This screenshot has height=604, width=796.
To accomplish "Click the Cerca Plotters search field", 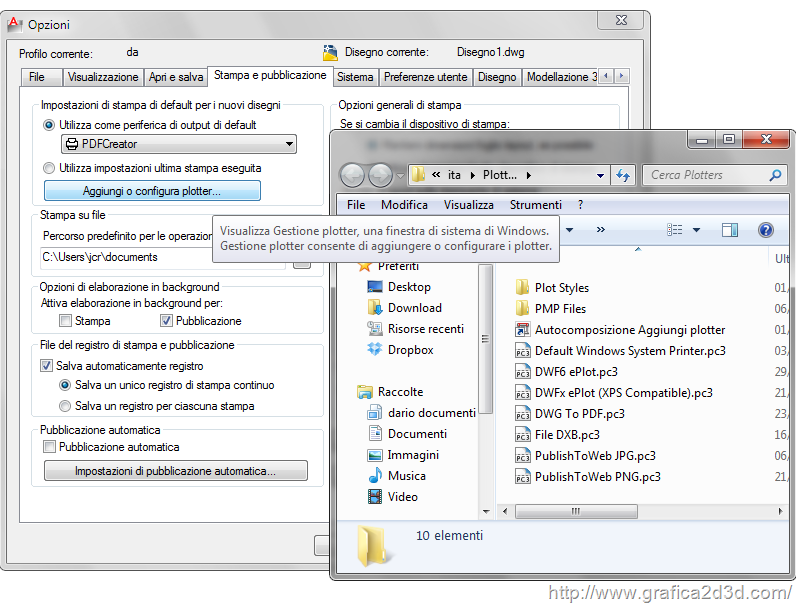I will (x=705, y=175).
